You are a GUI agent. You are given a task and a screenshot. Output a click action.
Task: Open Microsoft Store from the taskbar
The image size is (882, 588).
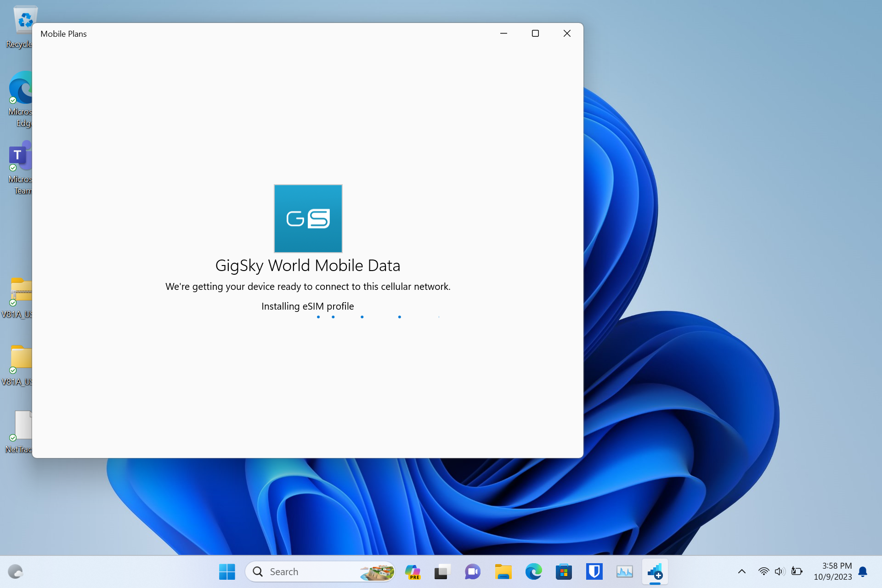click(564, 571)
